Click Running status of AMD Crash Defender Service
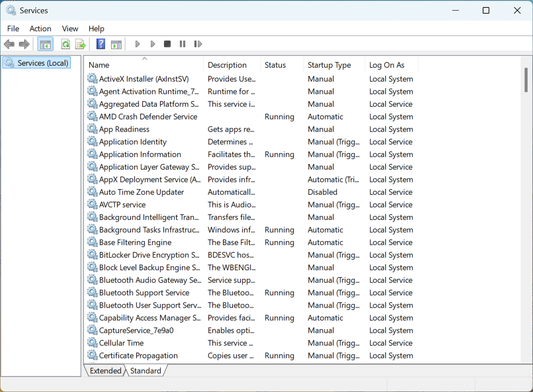Screen dimensions: 533x392 279,116
